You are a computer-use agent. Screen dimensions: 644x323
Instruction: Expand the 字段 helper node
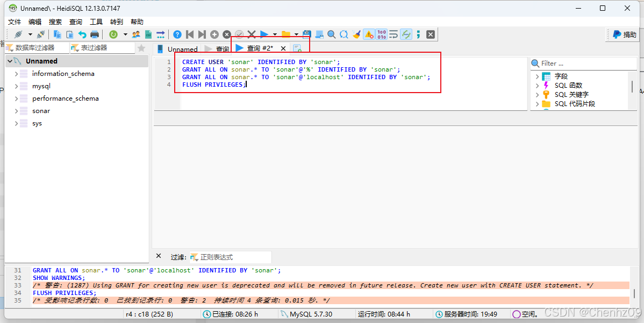point(537,76)
